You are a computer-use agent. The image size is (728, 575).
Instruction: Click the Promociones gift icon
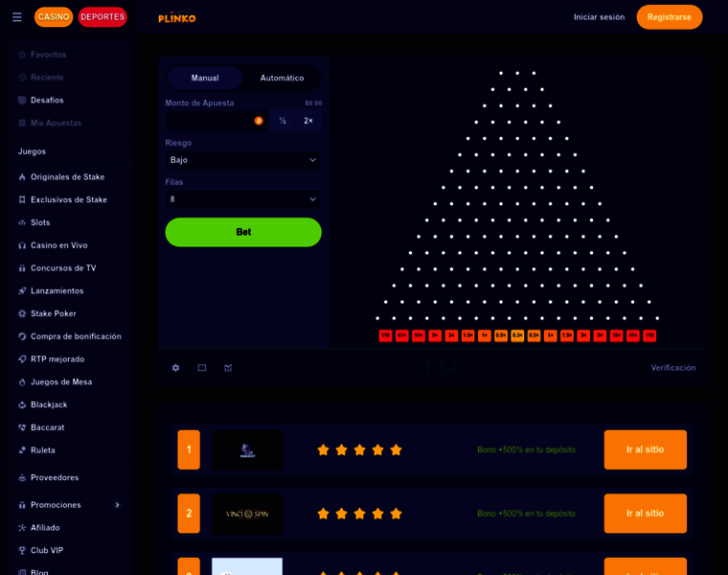point(22,505)
